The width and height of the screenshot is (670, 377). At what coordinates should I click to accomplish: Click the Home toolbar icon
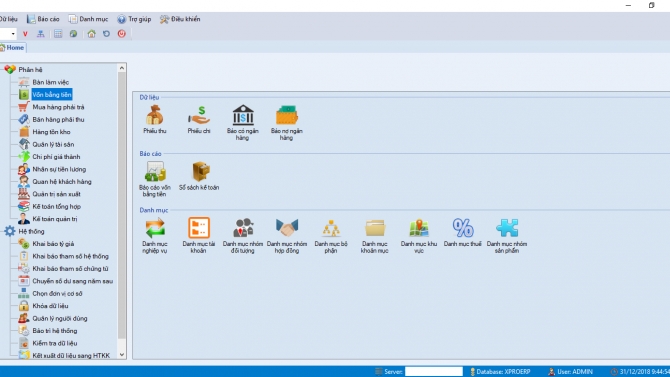coord(91,34)
